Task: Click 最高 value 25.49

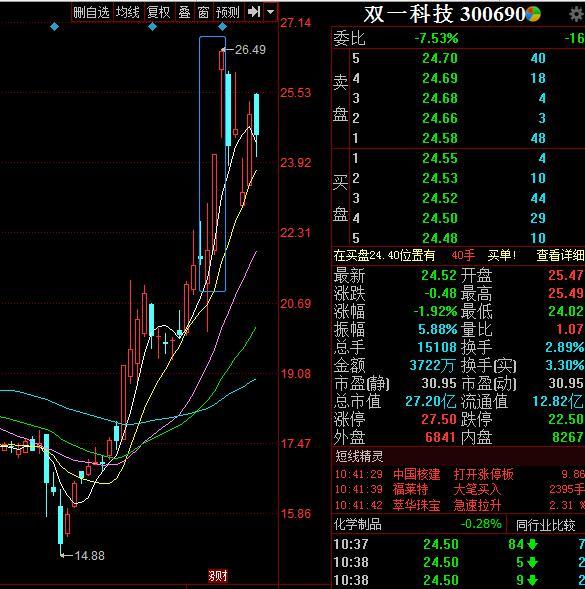Action: click(565, 293)
